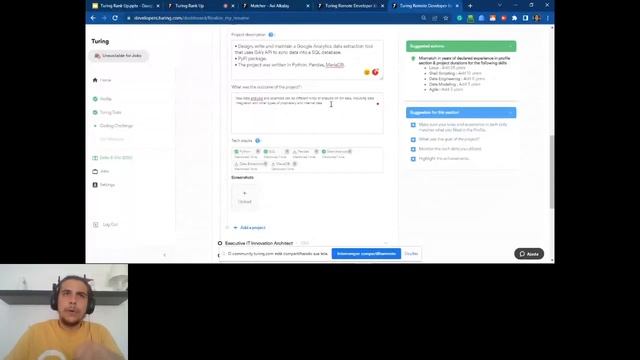Screen dimensions: 640x360
Task: Open a new browser tab
Action: tap(470, 6)
